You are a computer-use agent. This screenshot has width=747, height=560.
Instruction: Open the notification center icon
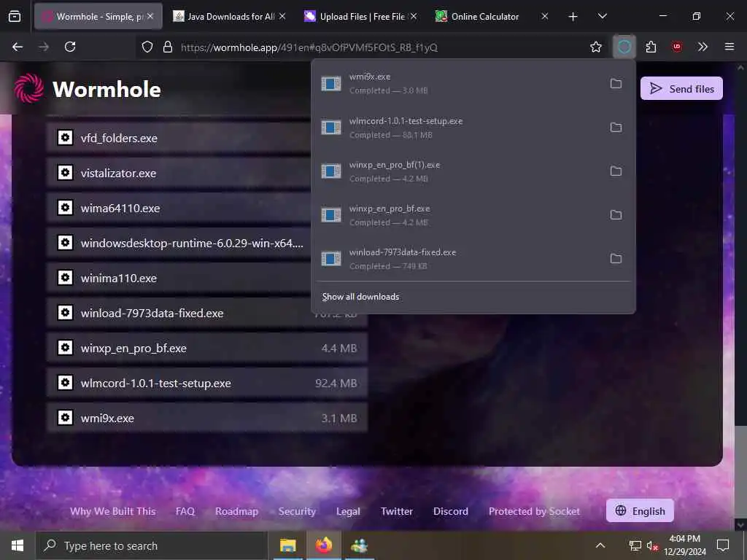(x=723, y=545)
